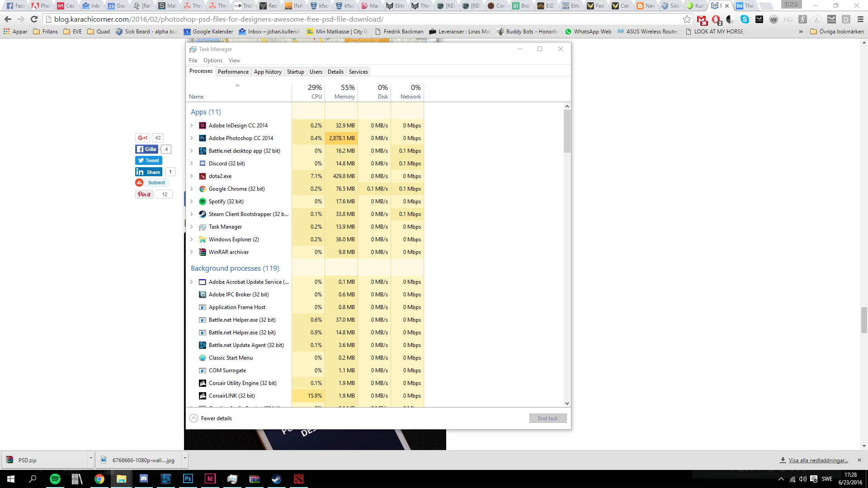Reload the page in Chrome
This screenshot has width=868, height=488.
(x=34, y=19)
